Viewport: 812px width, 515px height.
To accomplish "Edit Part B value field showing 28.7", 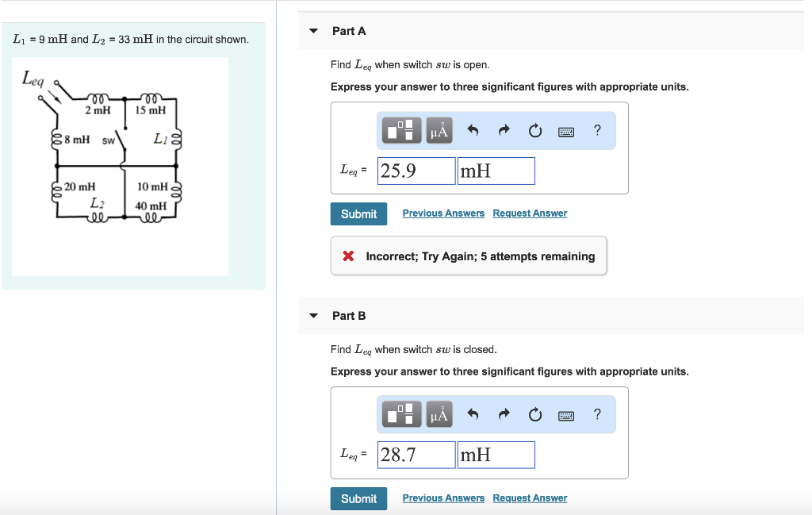I will point(416,455).
